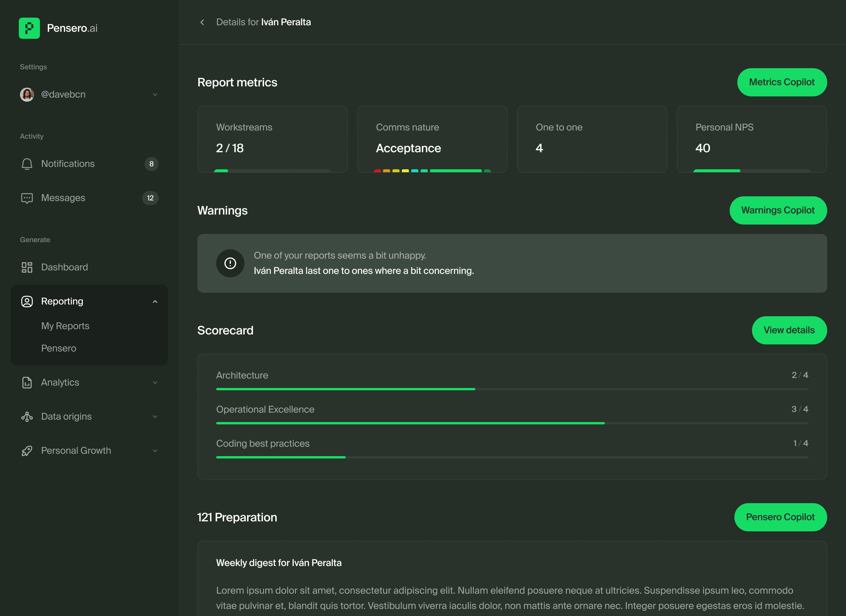Click the Personal Growth rocket icon
The height and width of the screenshot is (616, 846).
tap(27, 451)
